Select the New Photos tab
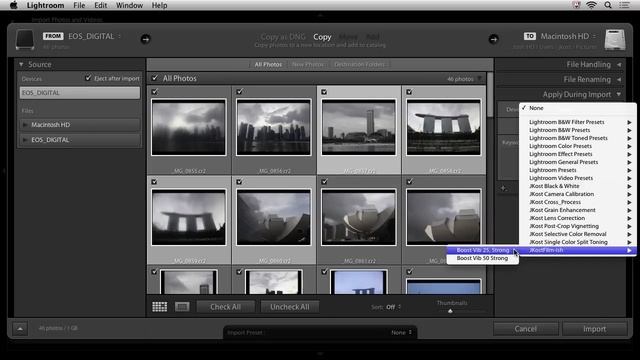This screenshot has width=640, height=360. coord(308,64)
